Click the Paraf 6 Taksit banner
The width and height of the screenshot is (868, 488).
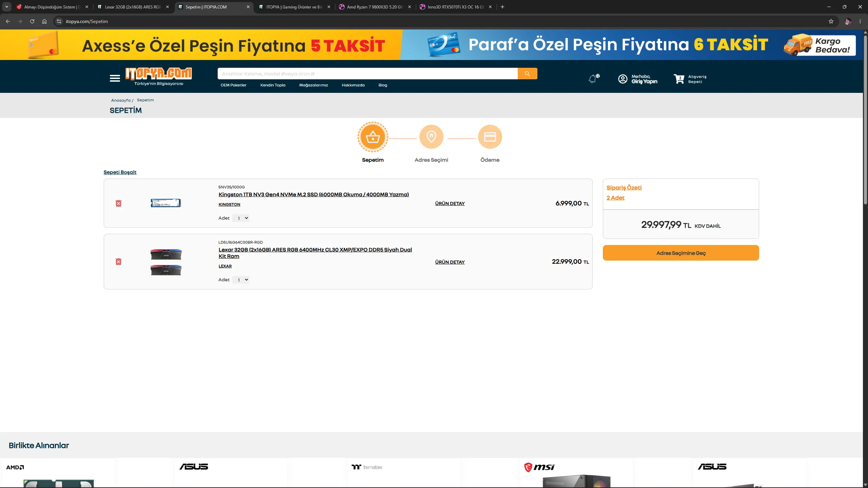pyautogui.click(x=632, y=45)
